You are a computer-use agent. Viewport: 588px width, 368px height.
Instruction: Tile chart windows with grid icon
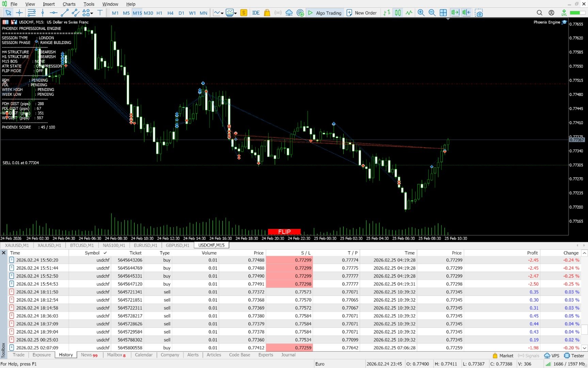(x=443, y=13)
